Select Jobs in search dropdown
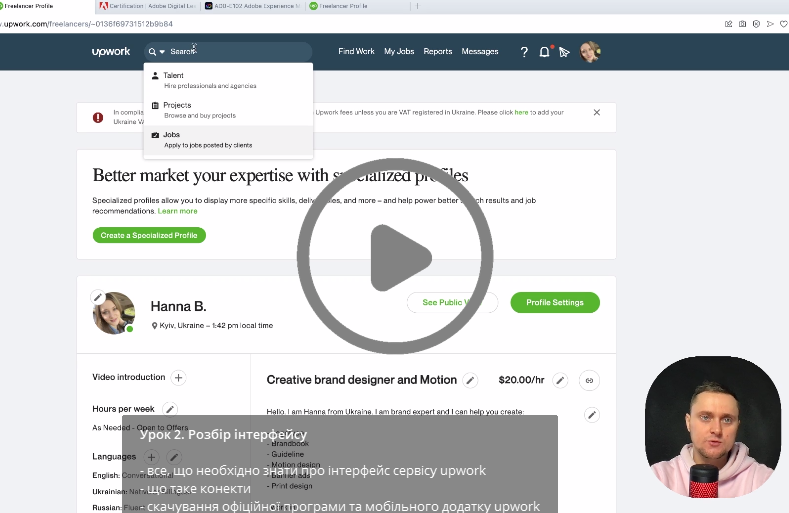 [x=228, y=139]
